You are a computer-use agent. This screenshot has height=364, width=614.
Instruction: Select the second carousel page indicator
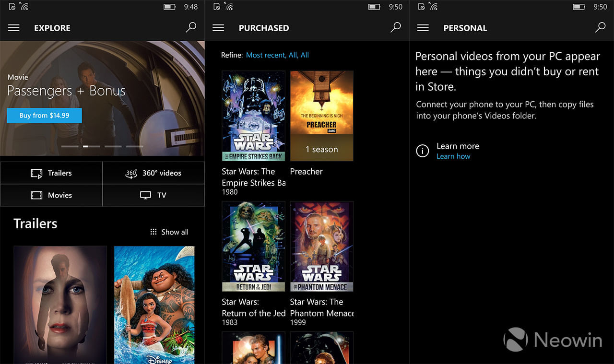click(x=92, y=146)
